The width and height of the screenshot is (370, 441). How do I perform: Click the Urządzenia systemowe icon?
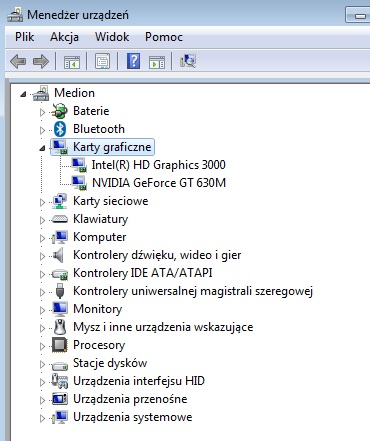click(60, 417)
